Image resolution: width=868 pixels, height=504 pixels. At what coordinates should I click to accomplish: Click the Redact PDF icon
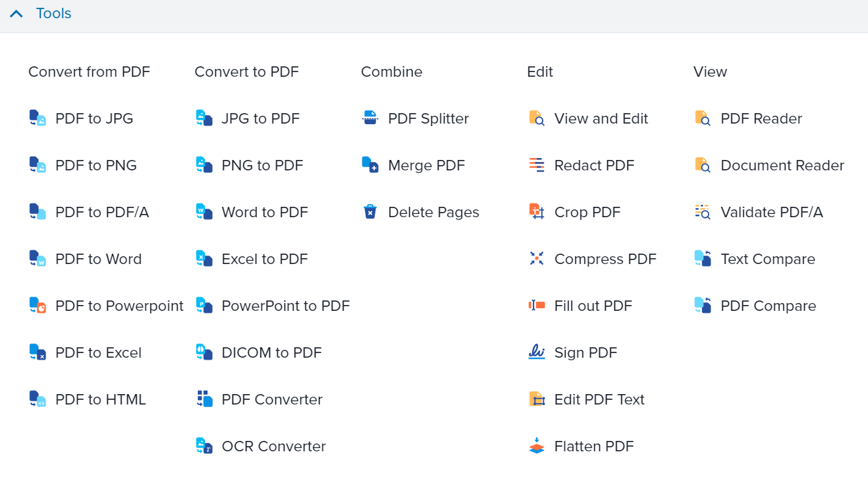[537, 165]
